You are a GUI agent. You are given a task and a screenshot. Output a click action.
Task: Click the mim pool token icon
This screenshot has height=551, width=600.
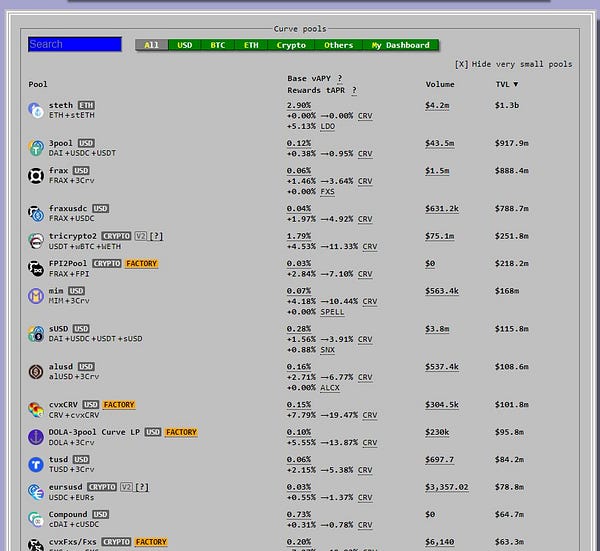[x=36, y=296]
